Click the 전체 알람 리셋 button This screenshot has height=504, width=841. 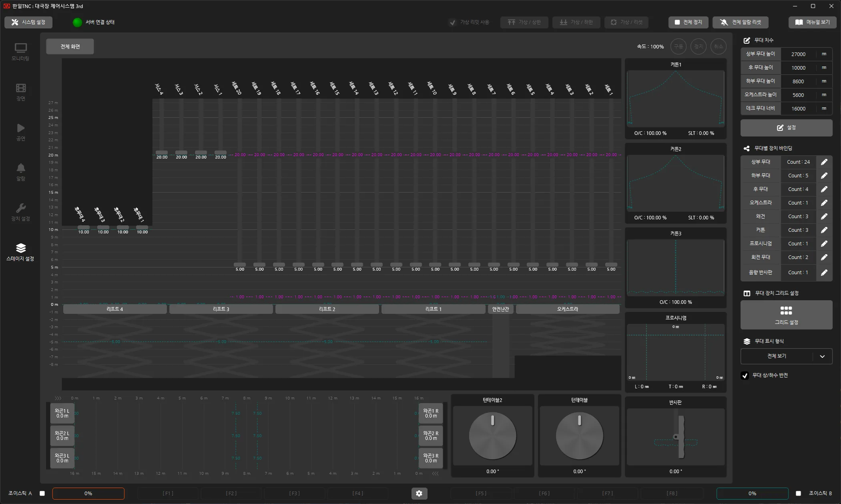pyautogui.click(x=740, y=22)
